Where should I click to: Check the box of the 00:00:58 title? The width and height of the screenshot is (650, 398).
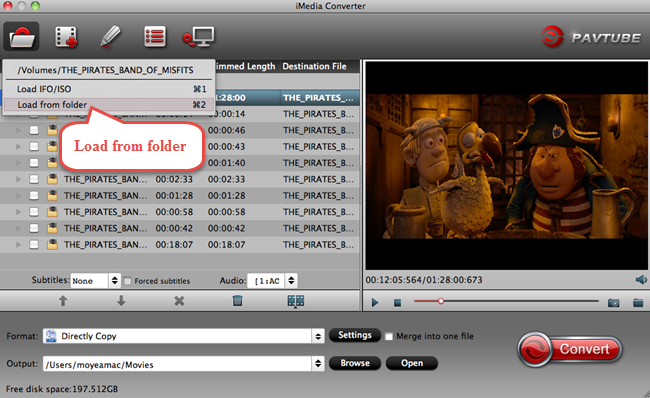pyautogui.click(x=34, y=212)
